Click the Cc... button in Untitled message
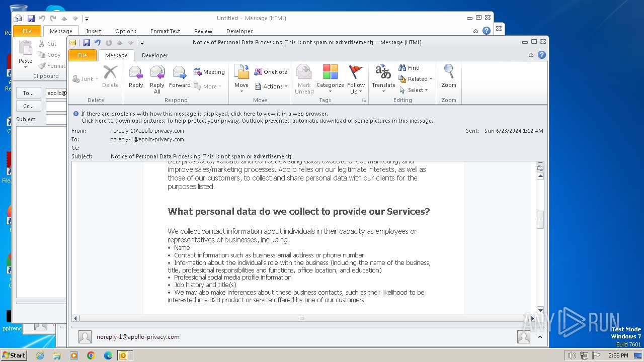 click(x=28, y=106)
